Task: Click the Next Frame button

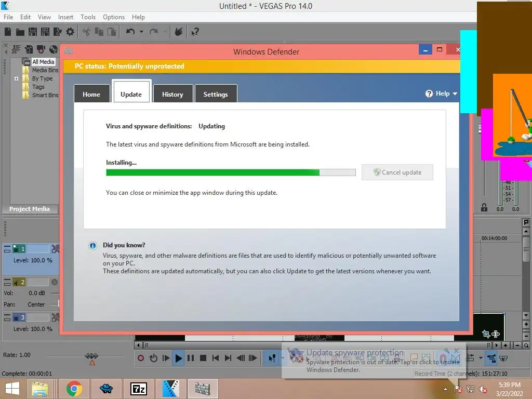Action: [x=253, y=358]
